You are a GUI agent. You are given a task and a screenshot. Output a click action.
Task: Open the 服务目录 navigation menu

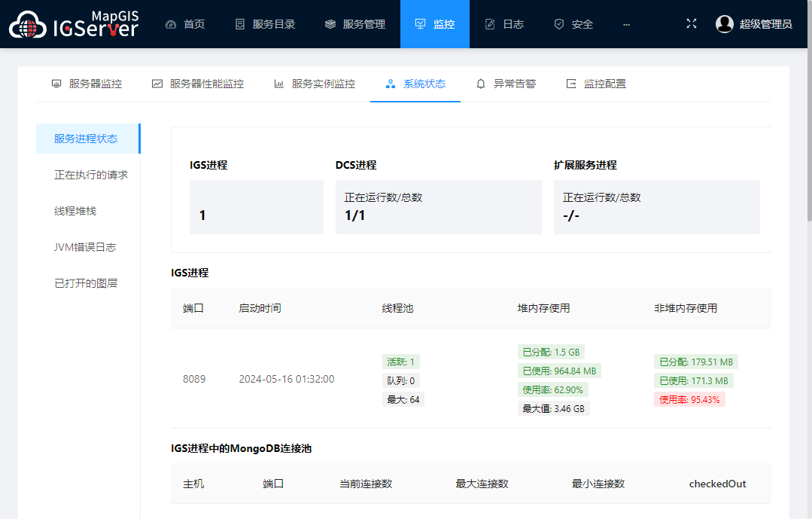tap(265, 24)
